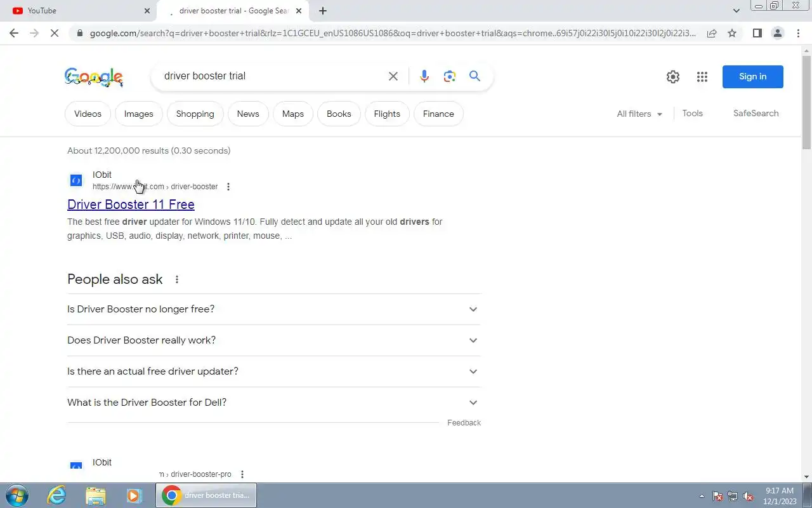Image resolution: width=812 pixels, height=508 pixels.
Task: Click the Google logo
Action: pos(94,77)
